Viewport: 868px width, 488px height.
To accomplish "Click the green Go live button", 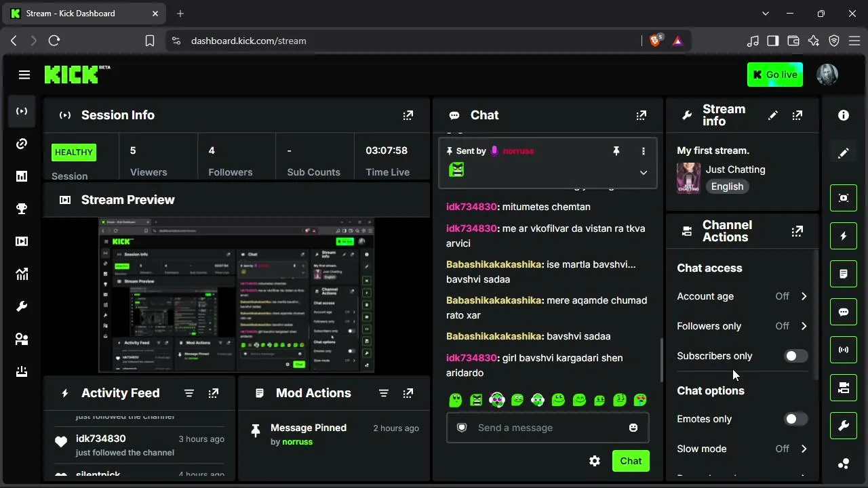I will (x=775, y=75).
